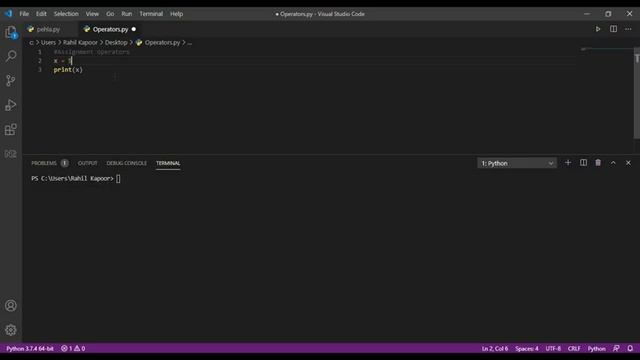
Task: Open notifications bell in status bar
Action: point(630,348)
